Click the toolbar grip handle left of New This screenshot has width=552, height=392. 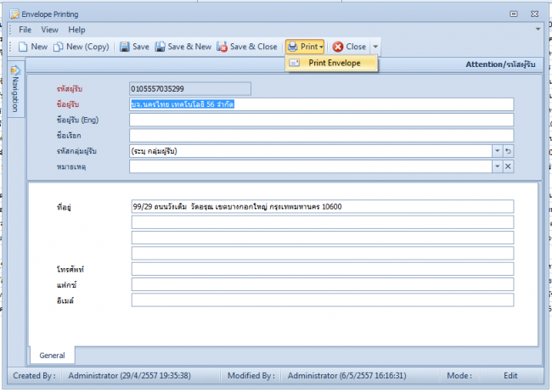pos(10,47)
